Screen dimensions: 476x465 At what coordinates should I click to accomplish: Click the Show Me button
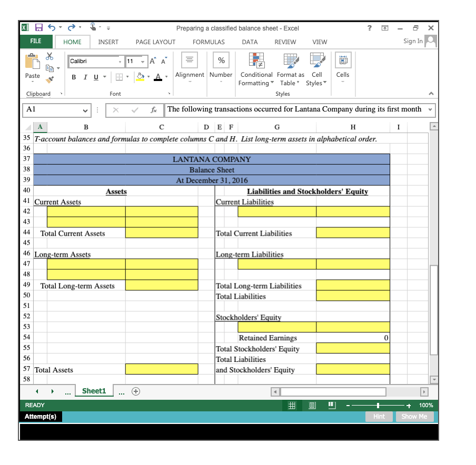[415, 416]
